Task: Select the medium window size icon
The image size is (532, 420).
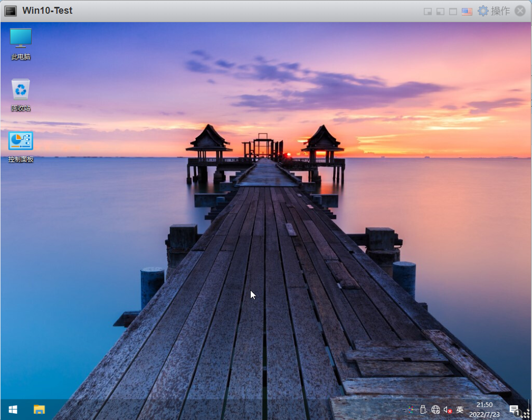Action: (440, 12)
